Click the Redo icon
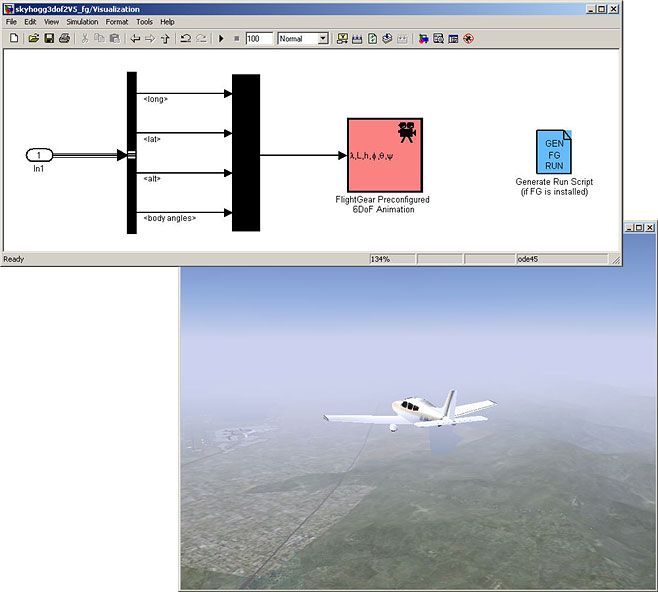 (x=201, y=39)
